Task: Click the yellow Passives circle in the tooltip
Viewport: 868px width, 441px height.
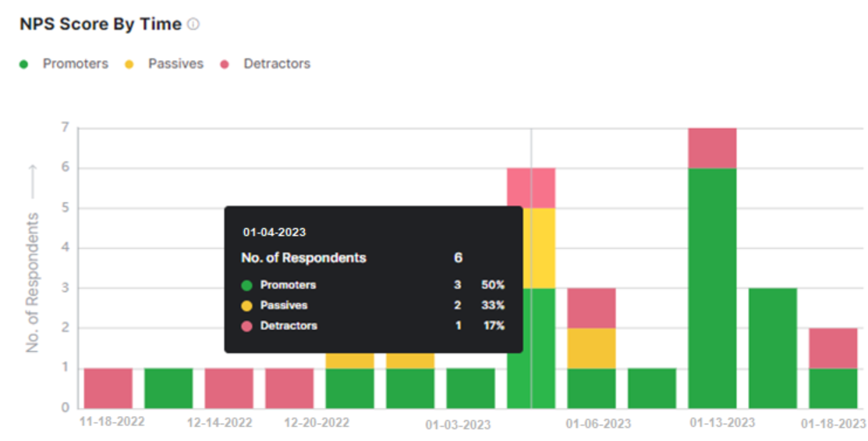Action: 246,305
